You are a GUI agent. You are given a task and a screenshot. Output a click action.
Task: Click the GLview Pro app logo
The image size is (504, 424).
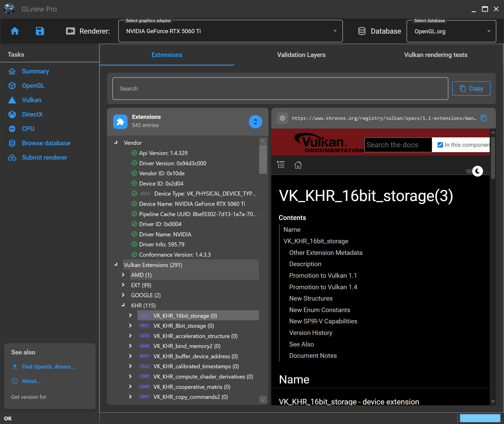coord(9,9)
